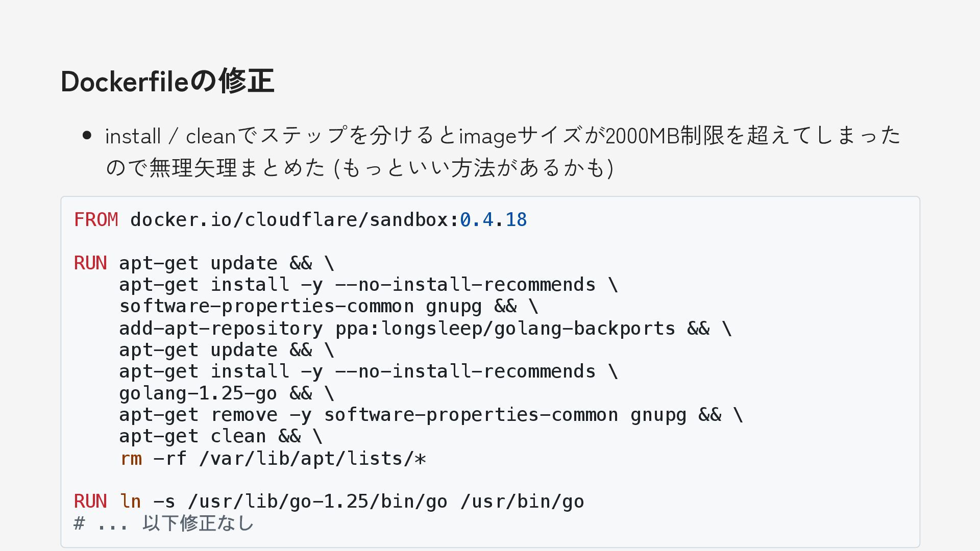Click the version number 0.4.18
Screen dimensions: 980x551
[493, 220]
